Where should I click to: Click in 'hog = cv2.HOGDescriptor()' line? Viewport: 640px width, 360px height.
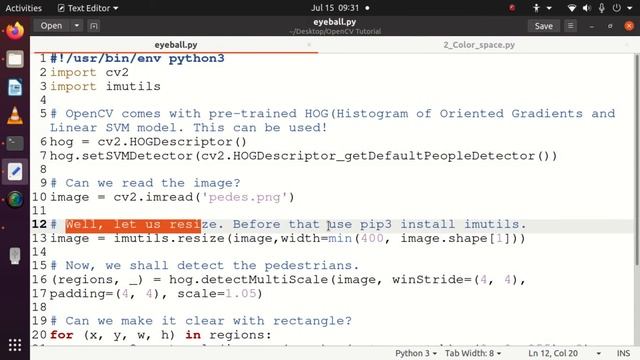[x=148, y=142]
